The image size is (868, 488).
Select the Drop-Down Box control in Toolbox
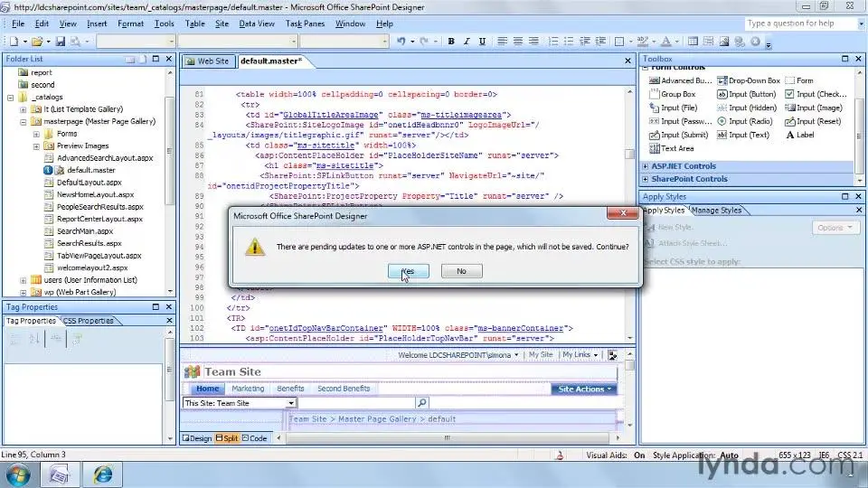749,80
